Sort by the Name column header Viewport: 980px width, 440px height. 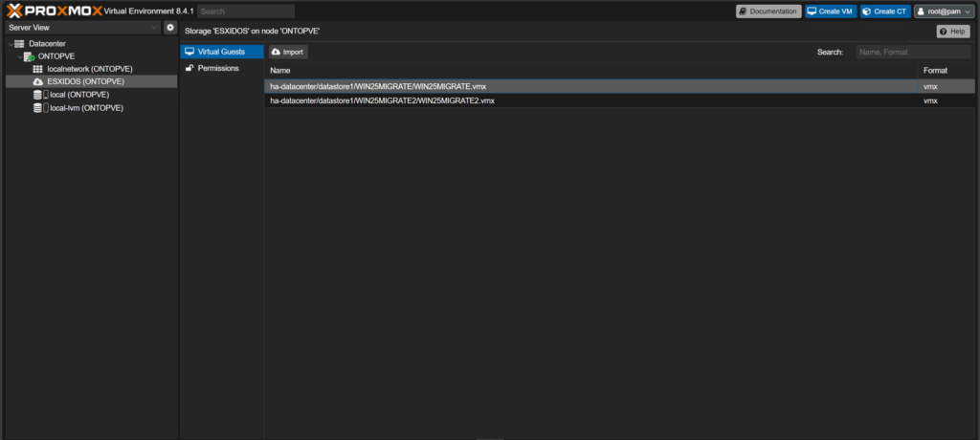click(x=590, y=70)
